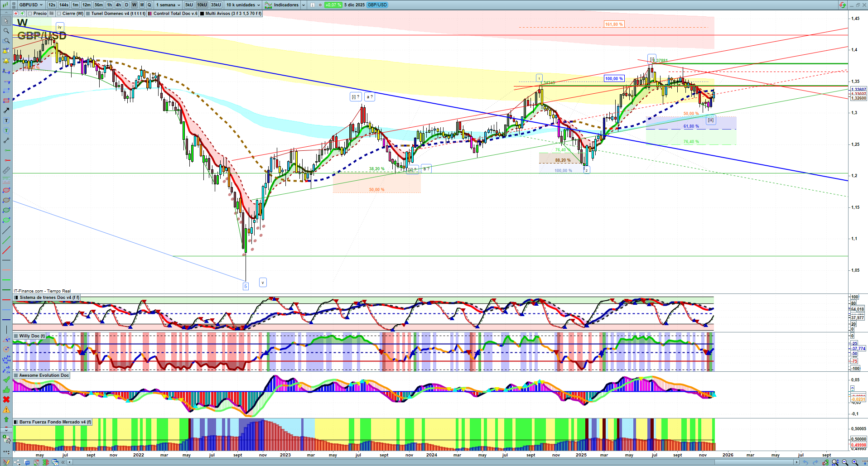Select the cursor pointer tool

click(6, 21)
